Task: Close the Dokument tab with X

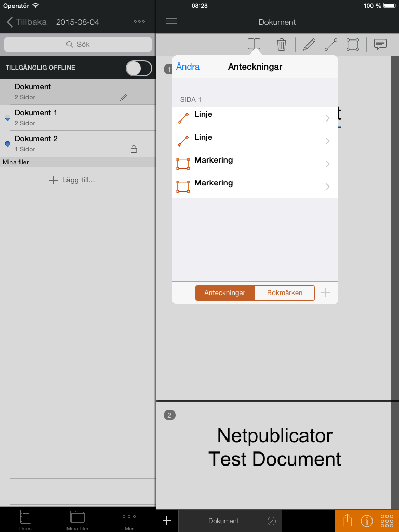Action: [271, 521]
